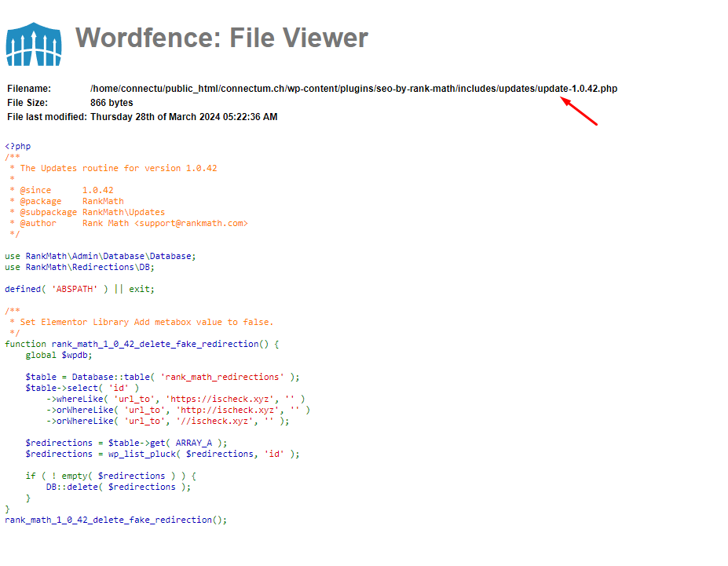The width and height of the screenshot is (728, 566).
Task: Click the '@author Rank Math' comment line
Action: point(129,223)
